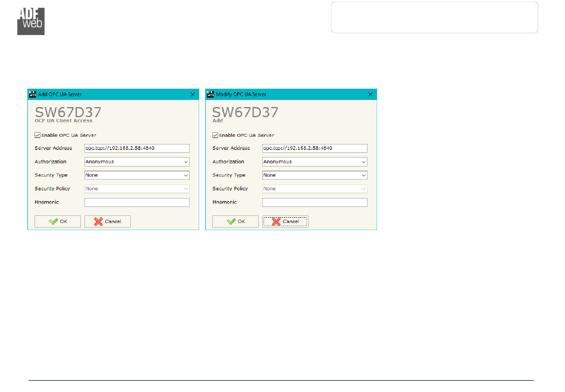Close the Modify OPC UA Server dialog
This screenshot has height=392, width=565.
coord(371,95)
